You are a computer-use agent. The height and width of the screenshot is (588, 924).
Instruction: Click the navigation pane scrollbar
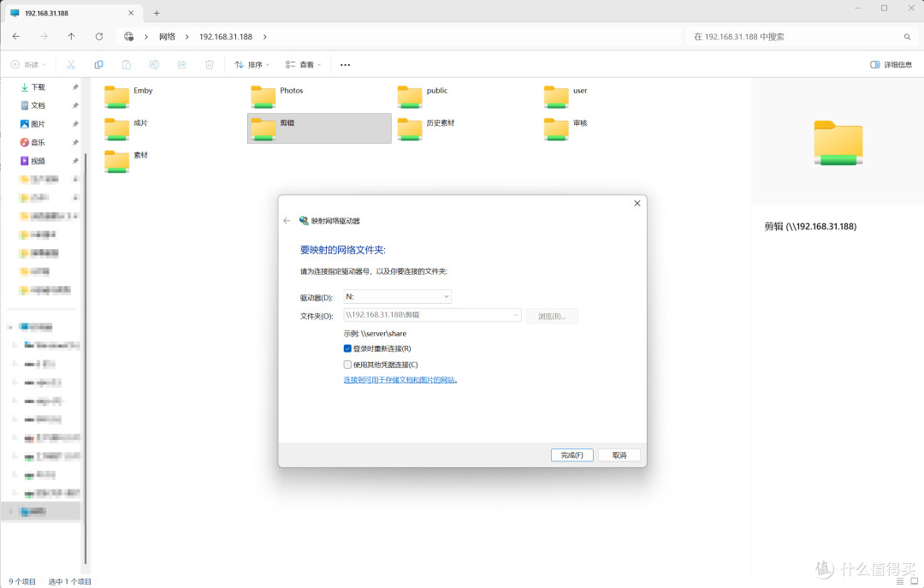pos(86,359)
